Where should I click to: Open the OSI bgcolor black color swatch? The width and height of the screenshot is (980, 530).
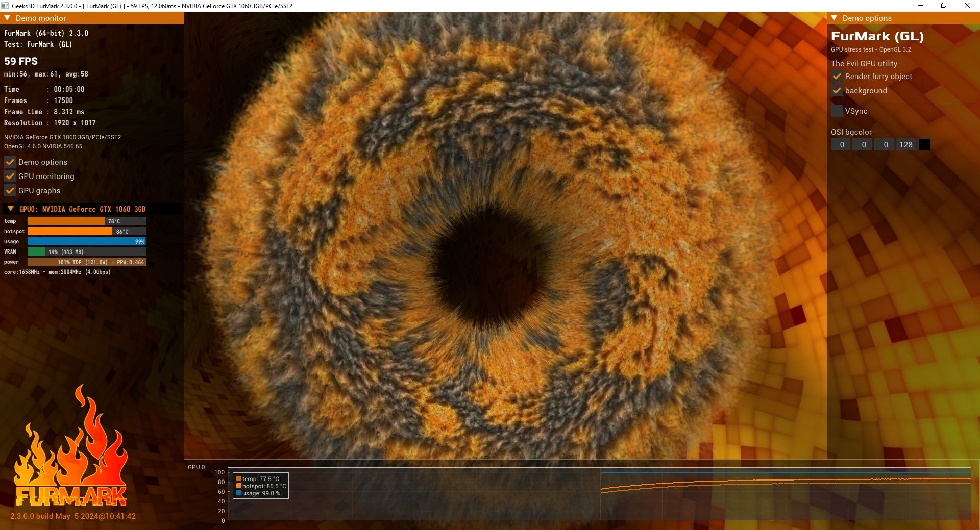924,145
